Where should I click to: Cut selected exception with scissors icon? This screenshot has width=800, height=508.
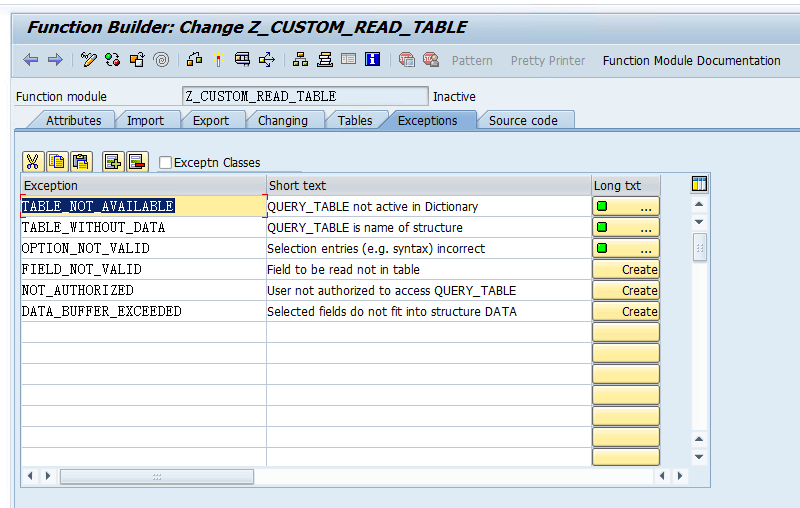pyautogui.click(x=33, y=162)
